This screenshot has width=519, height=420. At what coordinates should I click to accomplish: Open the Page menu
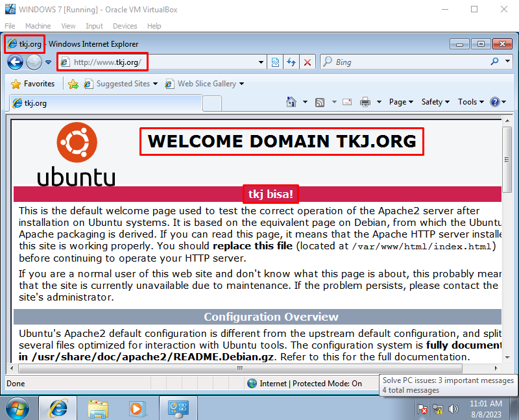click(401, 102)
